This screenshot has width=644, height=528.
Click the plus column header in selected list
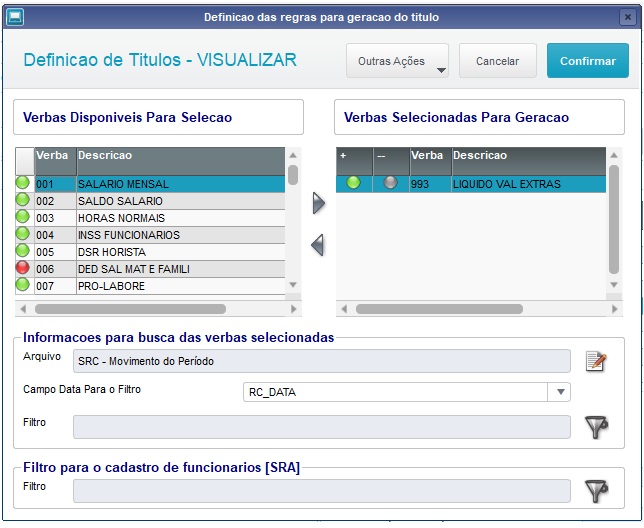(354, 161)
